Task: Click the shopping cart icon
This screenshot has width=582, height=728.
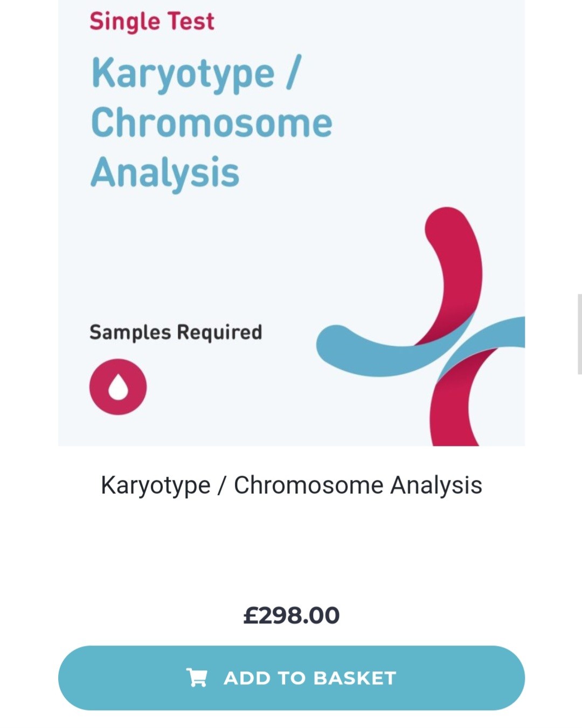Action: pos(197,677)
